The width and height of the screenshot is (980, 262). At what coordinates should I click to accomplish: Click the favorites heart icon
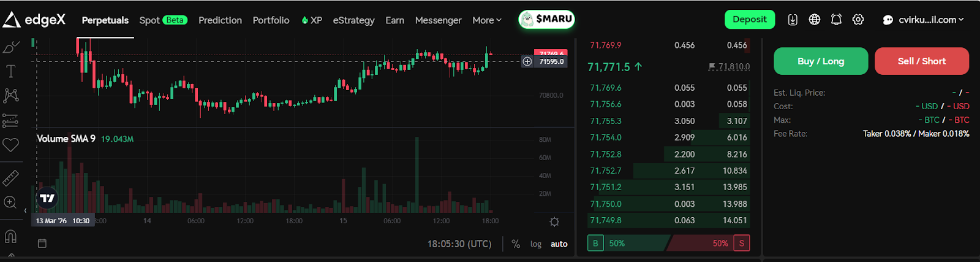click(10, 145)
